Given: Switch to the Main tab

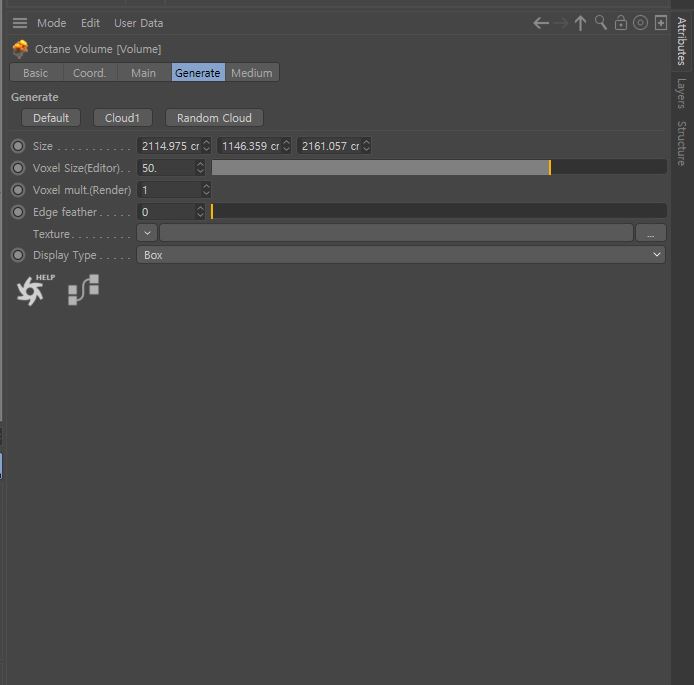Looking at the screenshot, I should [143, 73].
